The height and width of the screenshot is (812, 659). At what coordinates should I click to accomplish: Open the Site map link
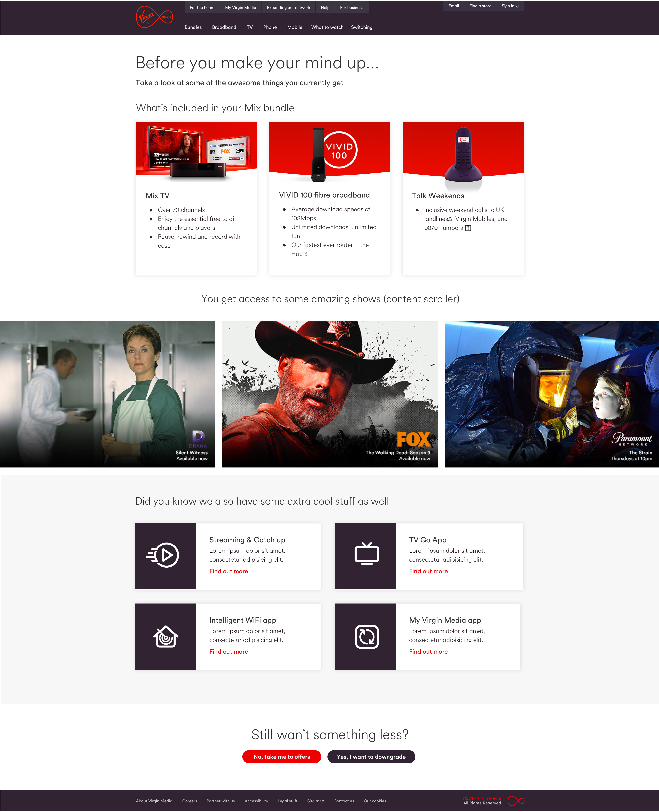pos(315,801)
